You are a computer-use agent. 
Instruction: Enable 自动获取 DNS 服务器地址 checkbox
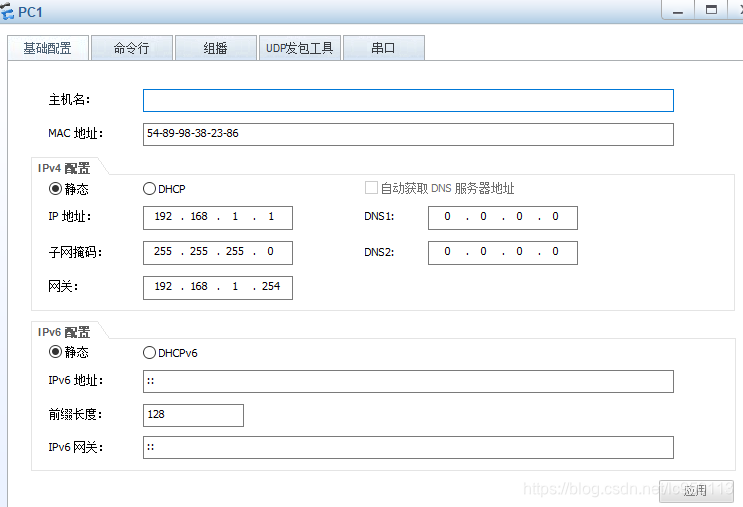click(x=371, y=188)
